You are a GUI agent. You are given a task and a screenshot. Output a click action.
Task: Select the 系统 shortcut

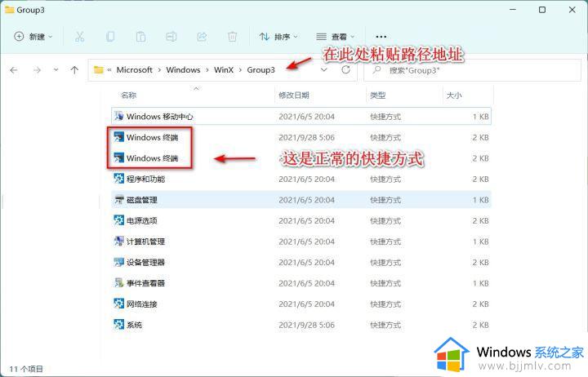301,325
